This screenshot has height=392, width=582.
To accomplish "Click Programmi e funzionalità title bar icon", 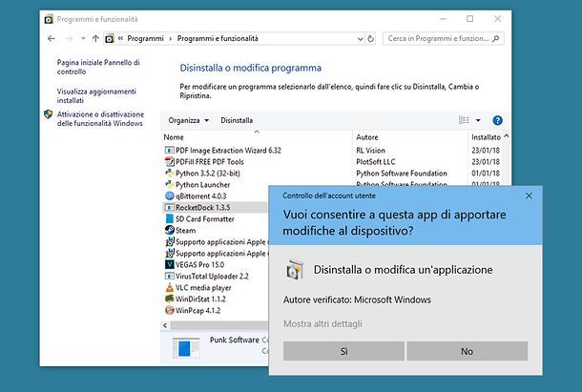I will click(49, 19).
